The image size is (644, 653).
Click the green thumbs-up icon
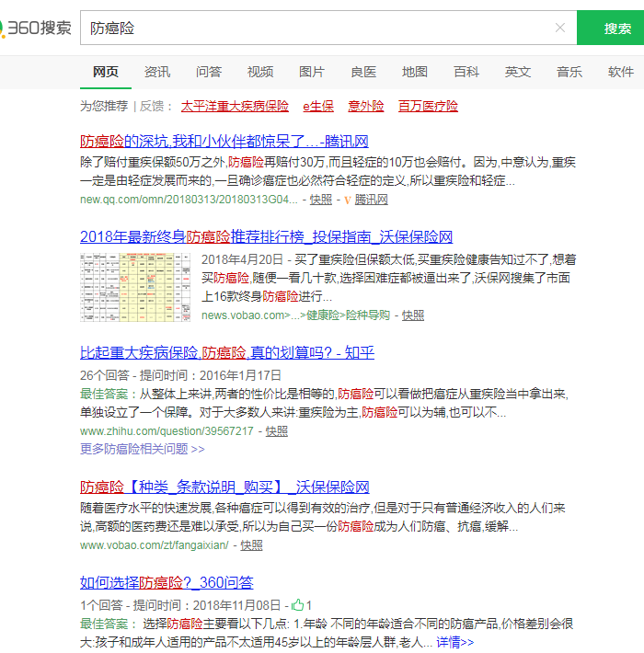297,604
